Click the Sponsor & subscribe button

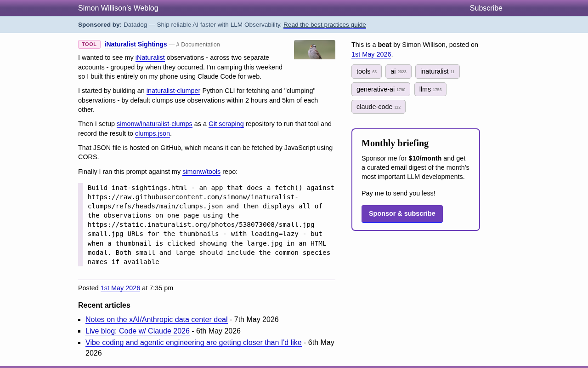point(402,214)
